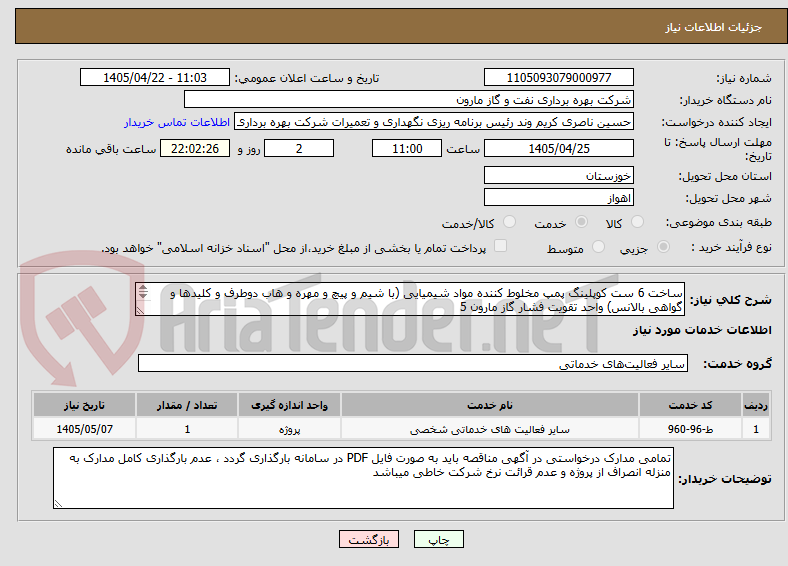Select the متوسط purchase type radio
The width and height of the screenshot is (788, 566).
[598, 246]
